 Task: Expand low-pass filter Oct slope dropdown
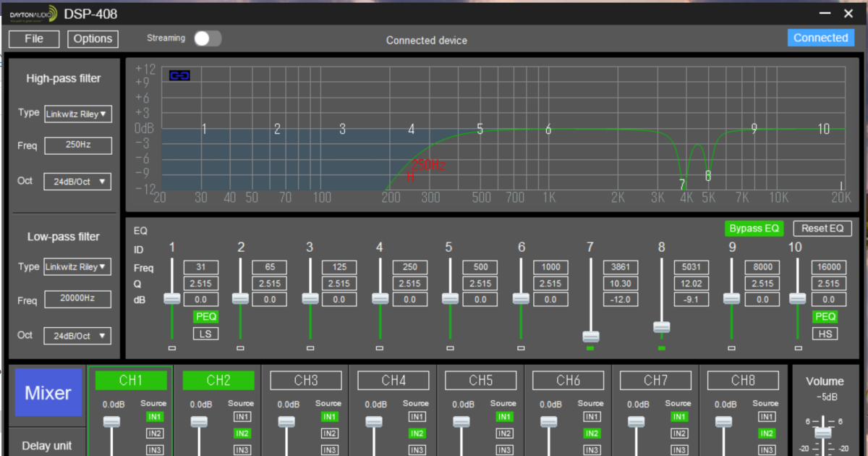click(77, 336)
